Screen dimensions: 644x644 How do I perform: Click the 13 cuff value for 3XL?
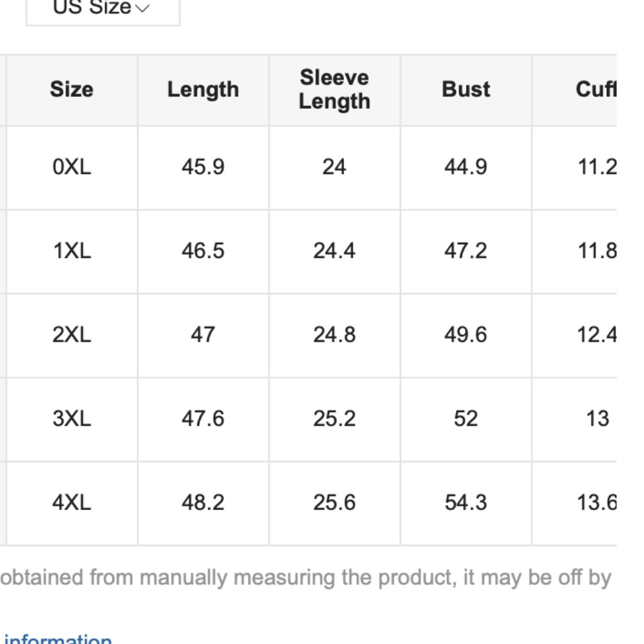(597, 419)
